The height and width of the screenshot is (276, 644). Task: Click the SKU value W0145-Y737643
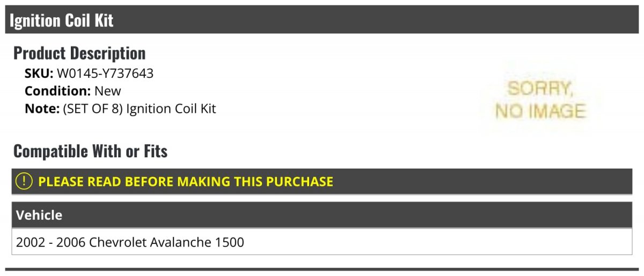pos(105,74)
